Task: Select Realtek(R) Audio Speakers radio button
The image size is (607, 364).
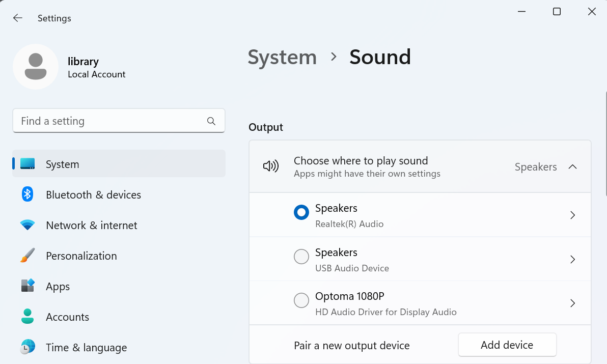Action: pos(301,213)
